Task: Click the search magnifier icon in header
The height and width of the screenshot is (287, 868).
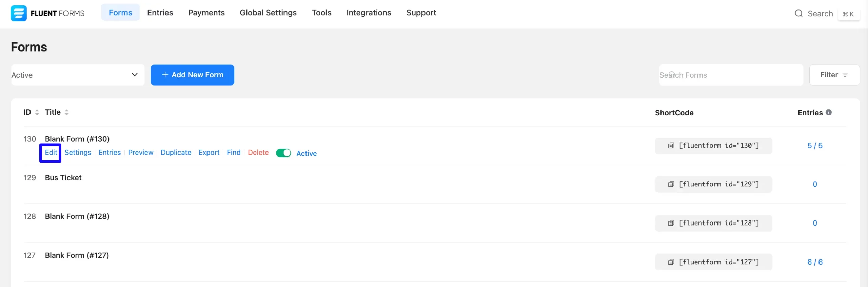Action: point(798,13)
